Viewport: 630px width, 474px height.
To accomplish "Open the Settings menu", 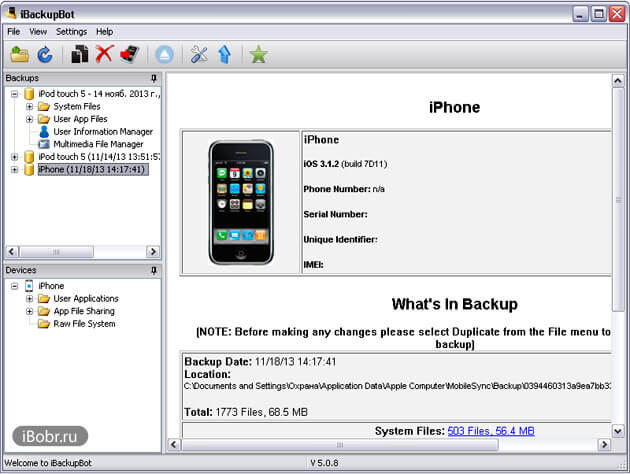I will 71,32.
